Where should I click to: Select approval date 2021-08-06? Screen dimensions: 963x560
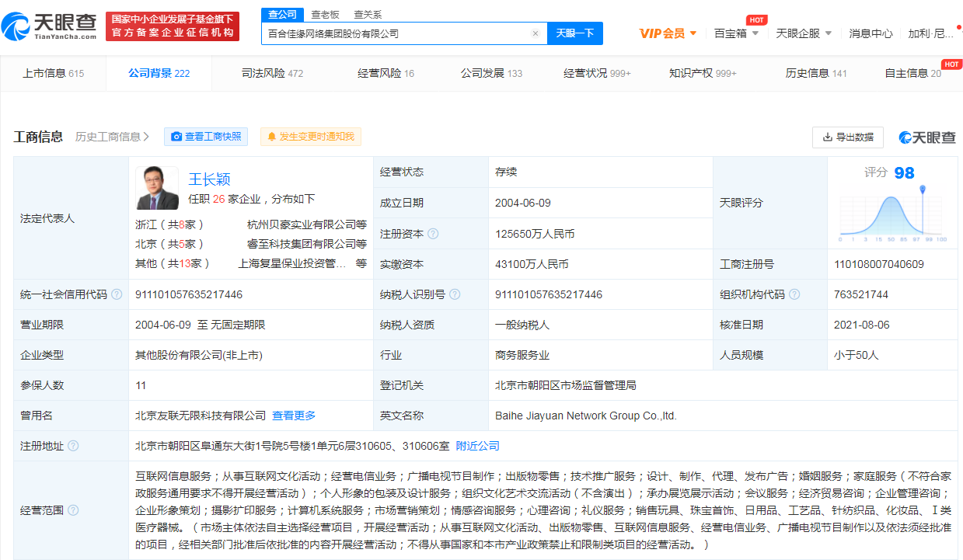[862, 325]
